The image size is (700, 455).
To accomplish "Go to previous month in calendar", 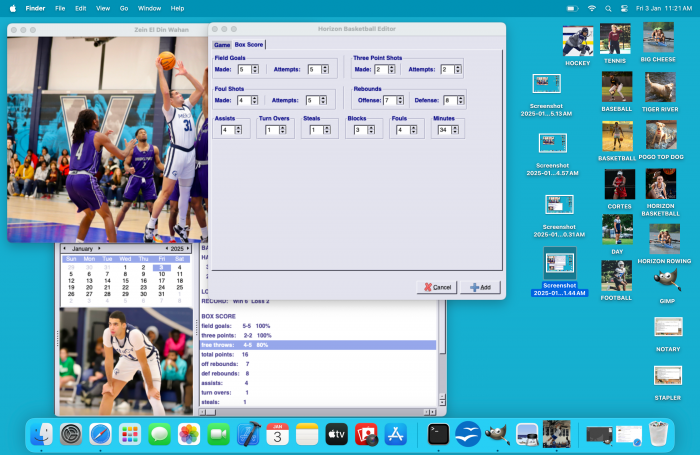I will [64, 248].
